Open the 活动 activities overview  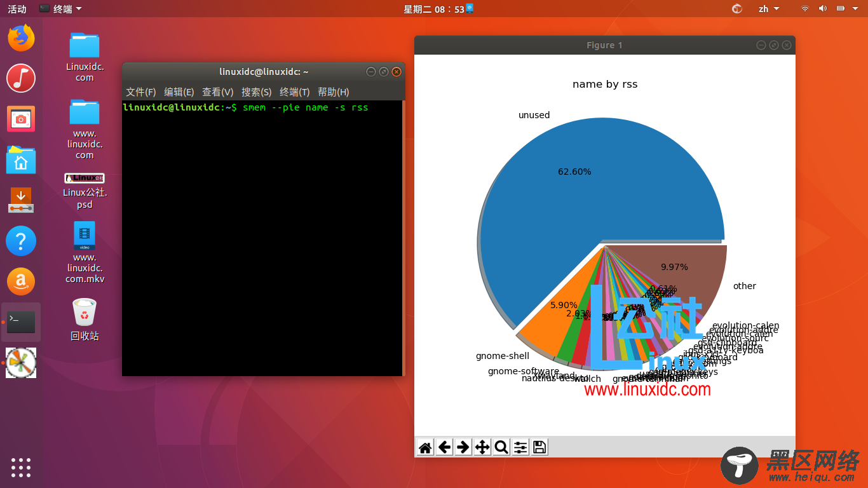[x=17, y=9]
